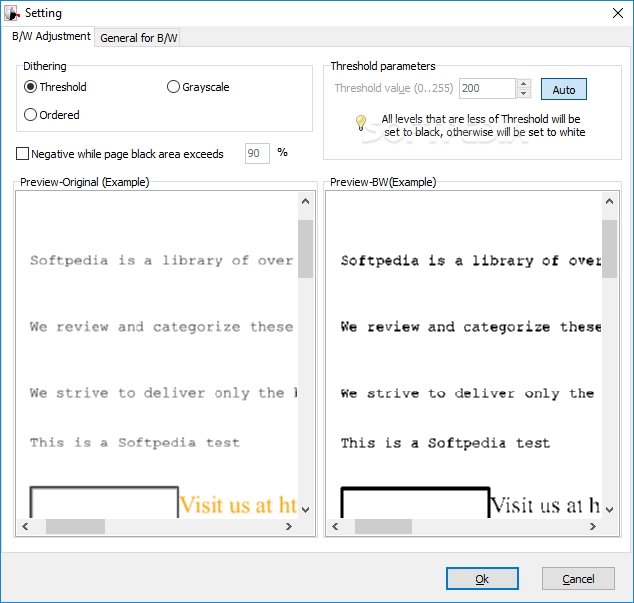Click right arrow in Preview-BW horizontal scrollbar
Viewport: 634px width, 603px height.
[x=593, y=526]
